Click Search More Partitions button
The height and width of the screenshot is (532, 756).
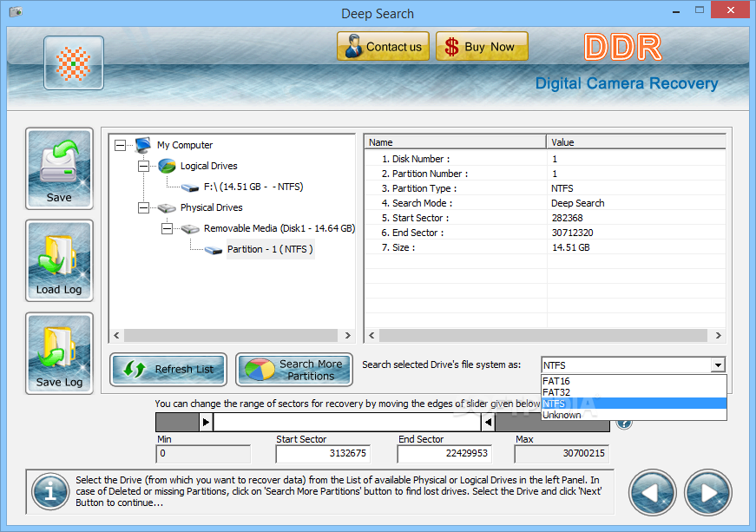294,370
